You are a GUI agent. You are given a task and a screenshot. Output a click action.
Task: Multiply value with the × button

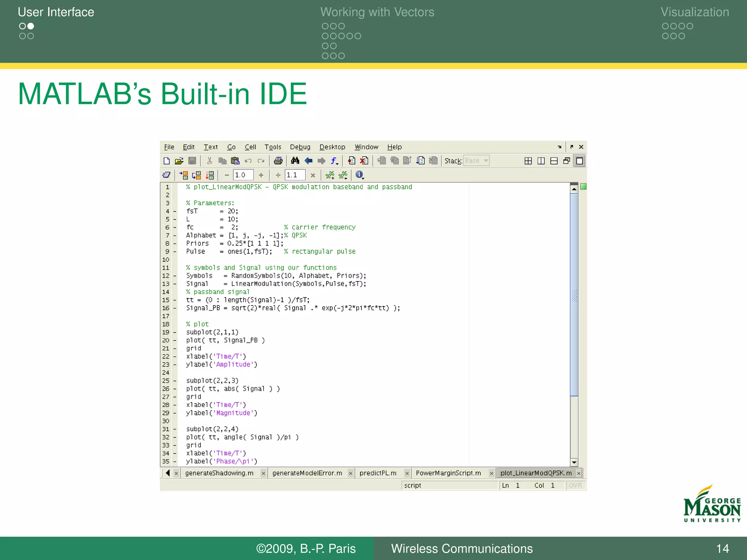click(x=313, y=175)
